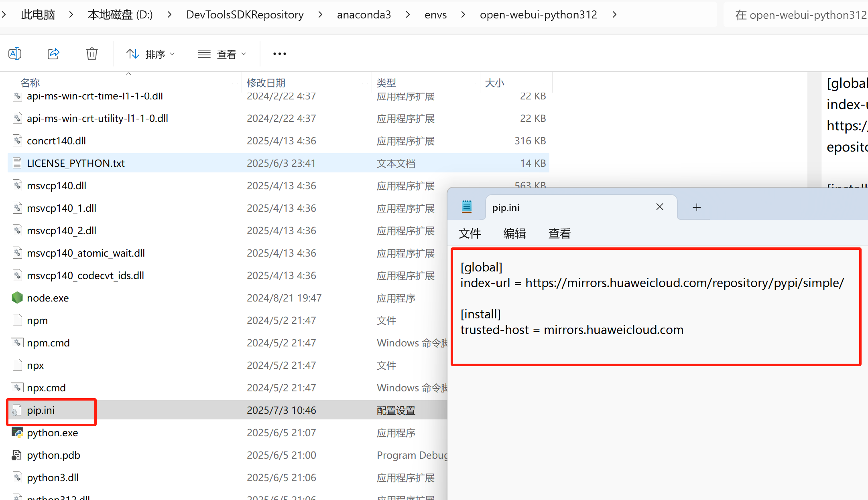Navigate to envs breadcrumb folder
This screenshot has height=500, width=868.
pos(435,14)
